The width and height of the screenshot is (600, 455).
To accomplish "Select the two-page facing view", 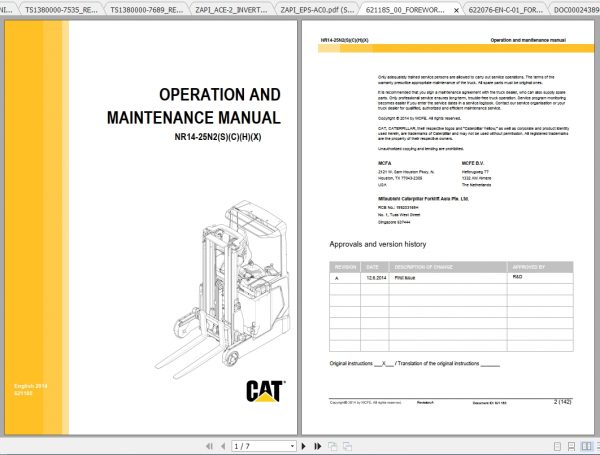I will tap(586, 446).
